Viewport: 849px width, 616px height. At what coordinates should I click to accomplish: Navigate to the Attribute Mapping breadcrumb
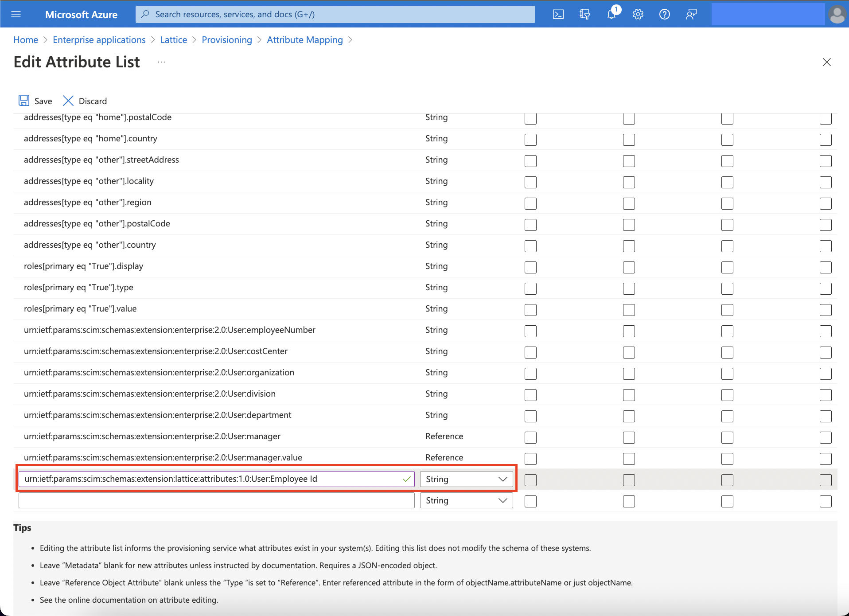coord(305,39)
